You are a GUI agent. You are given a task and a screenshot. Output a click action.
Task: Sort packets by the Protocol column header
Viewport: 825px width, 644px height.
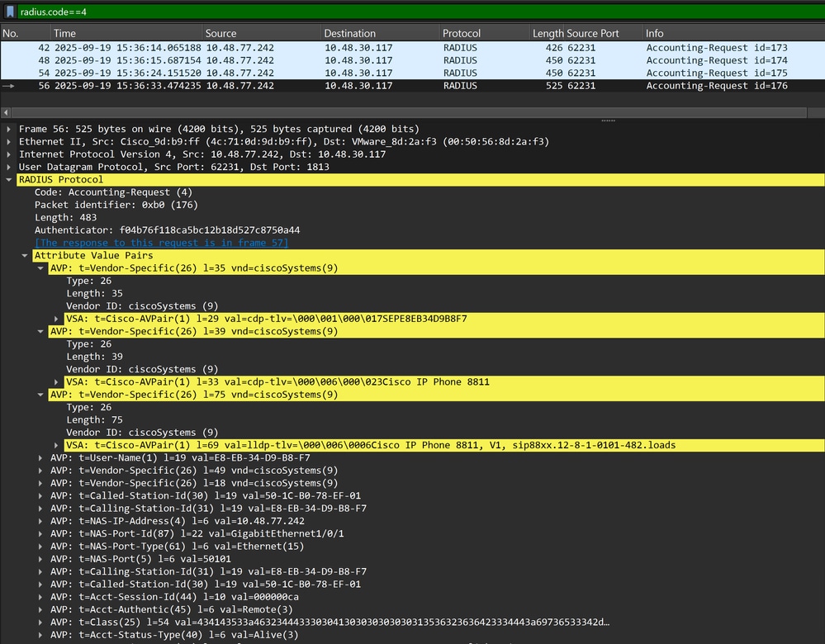[x=461, y=33]
